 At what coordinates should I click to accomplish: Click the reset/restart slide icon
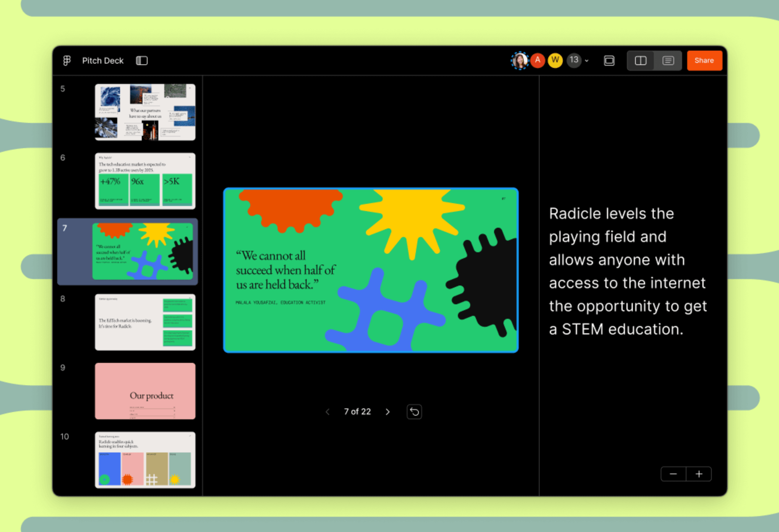click(x=414, y=412)
